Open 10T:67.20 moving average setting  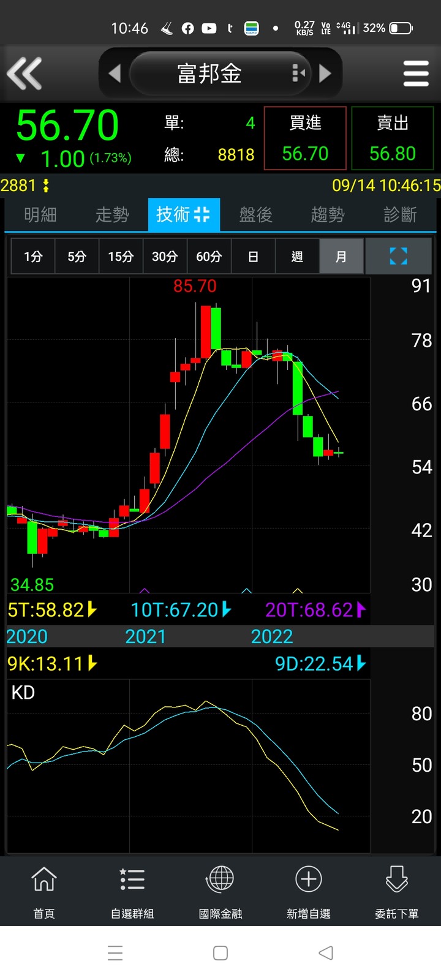coord(181,609)
